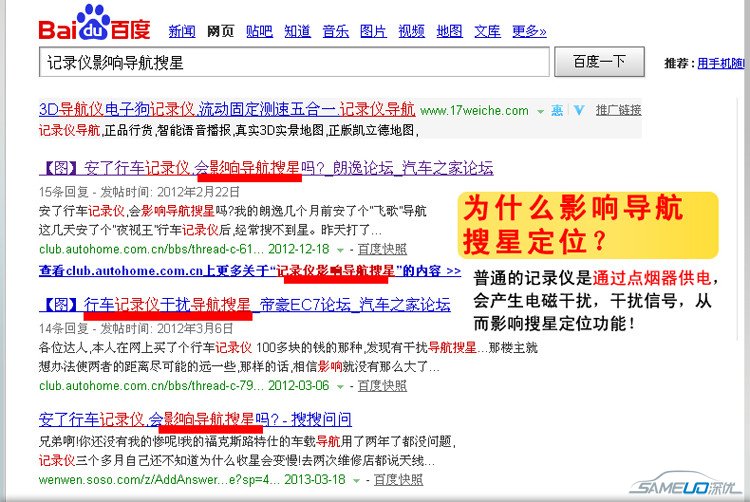Switch to the 图片 images tab
The image size is (750, 502).
click(x=373, y=32)
